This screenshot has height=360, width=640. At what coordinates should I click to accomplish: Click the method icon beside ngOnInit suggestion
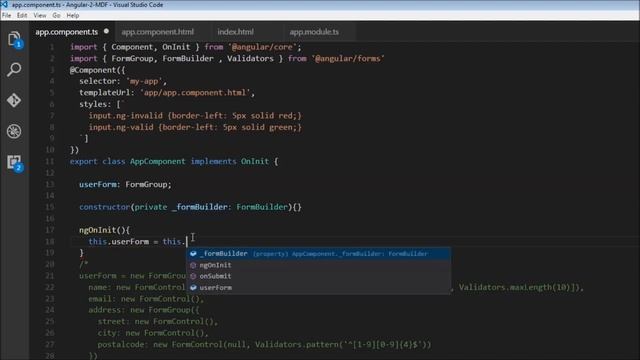(x=193, y=265)
